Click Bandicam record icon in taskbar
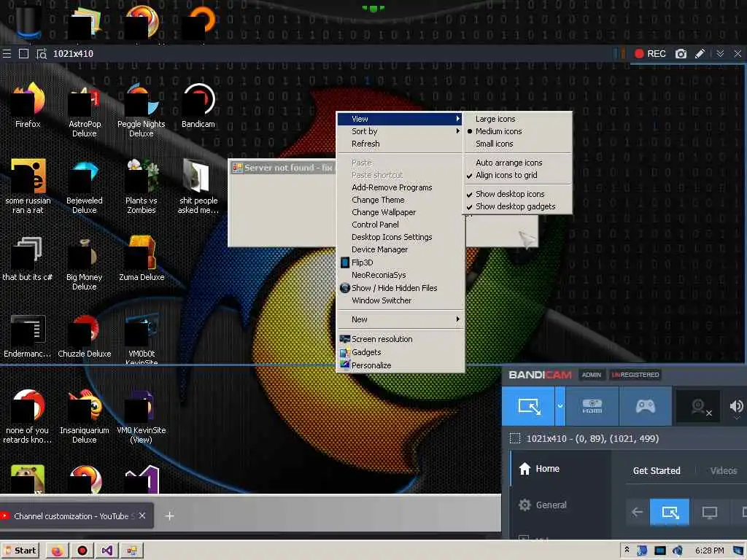This screenshot has height=560, width=747. [x=82, y=551]
